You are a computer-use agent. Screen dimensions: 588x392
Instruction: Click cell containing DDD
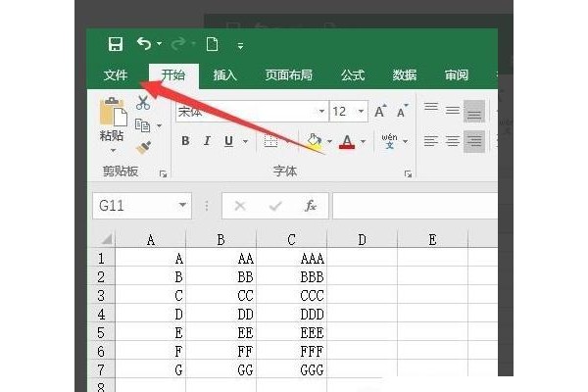pyautogui.click(x=291, y=314)
